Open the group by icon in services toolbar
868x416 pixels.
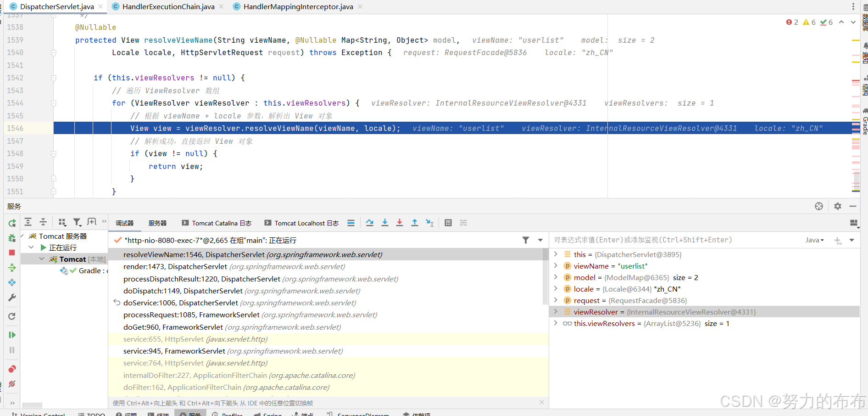coord(62,222)
